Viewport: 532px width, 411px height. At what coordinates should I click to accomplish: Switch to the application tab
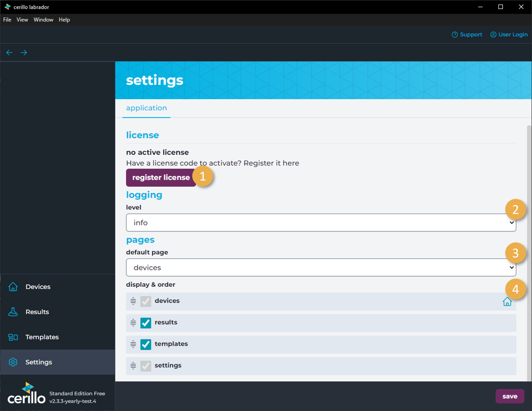tap(146, 108)
